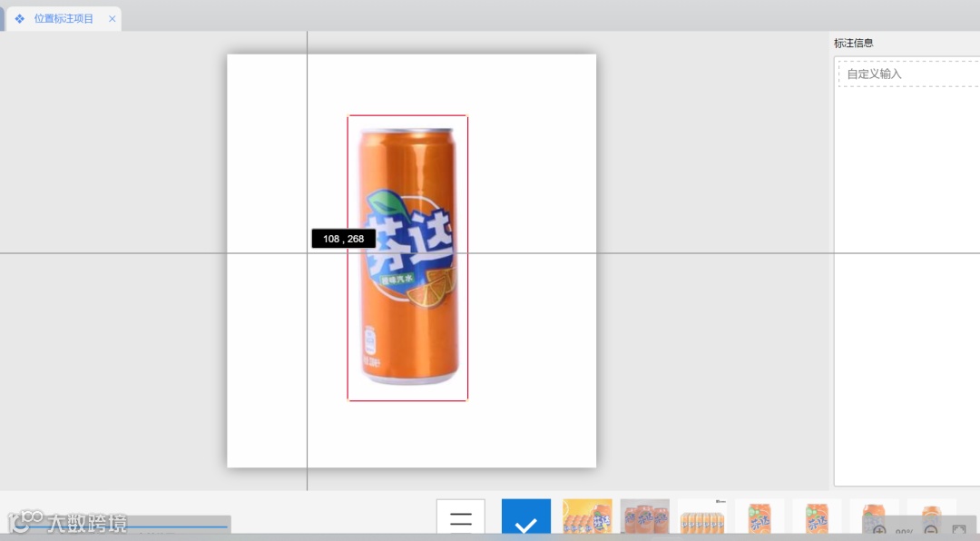Click the fit-to-screen fullscreen icon
Screen dimensions: 980x541
click(959, 530)
